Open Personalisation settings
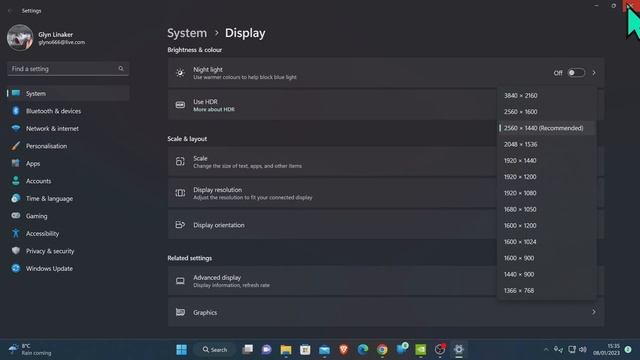This screenshot has width=640, height=360. point(68,146)
